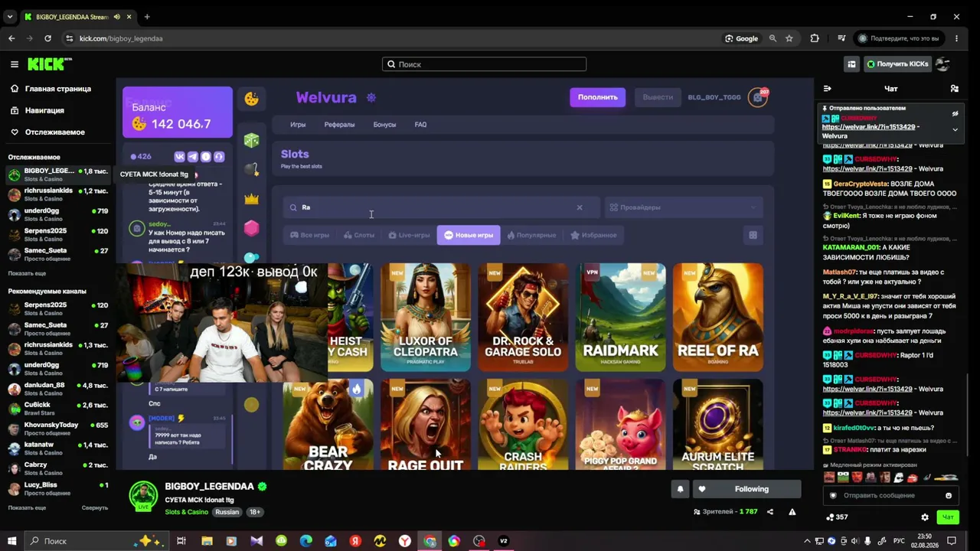The width and height of the screenshot is (980, 551).
Task: Open the 357 KICKs points counter
Action: (837, 517)
